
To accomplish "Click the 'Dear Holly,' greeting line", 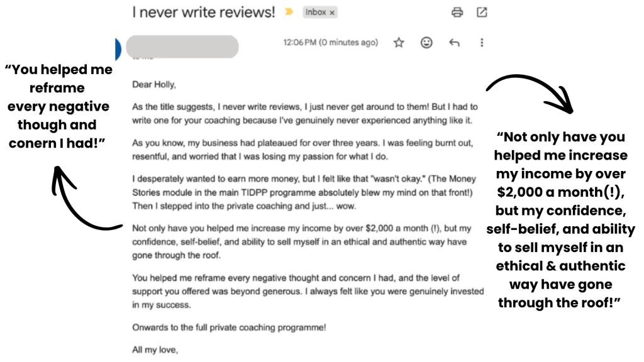I will click(x=154, y=85).
